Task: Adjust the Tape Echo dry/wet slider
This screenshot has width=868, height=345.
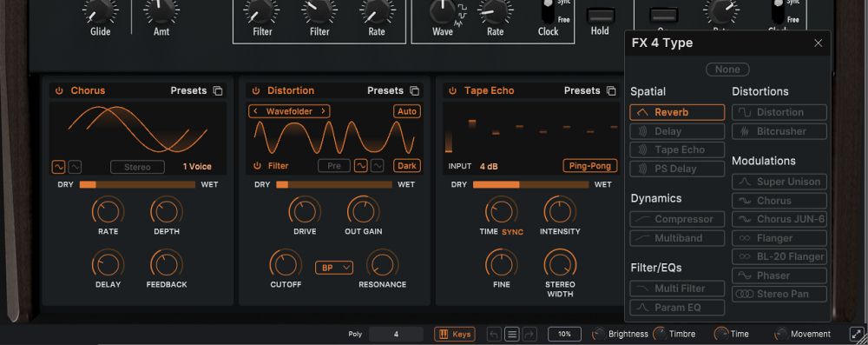Action: [531, 185]
